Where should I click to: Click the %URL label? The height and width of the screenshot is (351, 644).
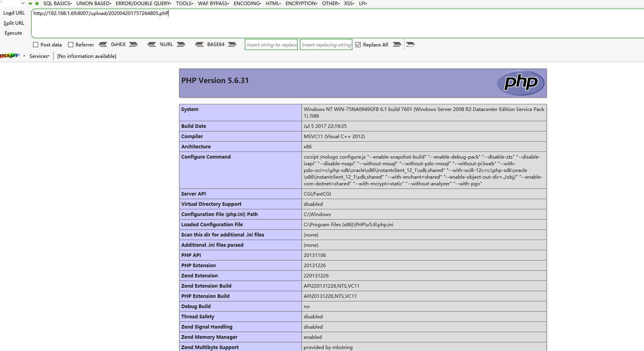point(166,44)
